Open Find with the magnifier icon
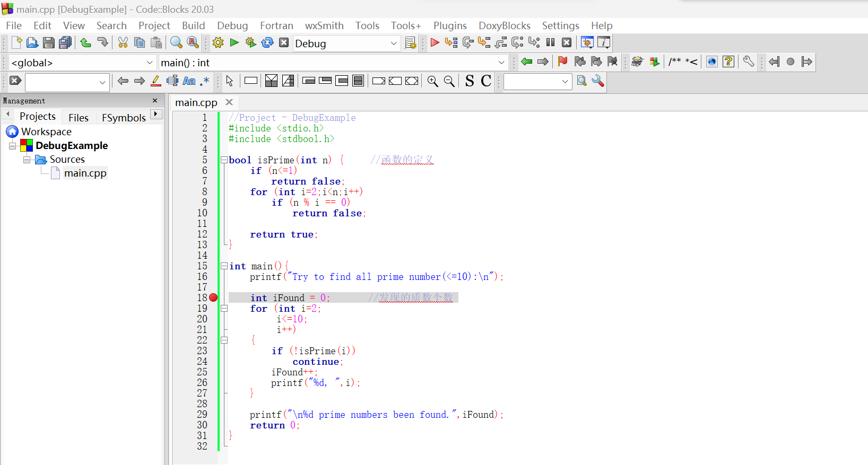This screenshot has width=868, height=465. 176,43
